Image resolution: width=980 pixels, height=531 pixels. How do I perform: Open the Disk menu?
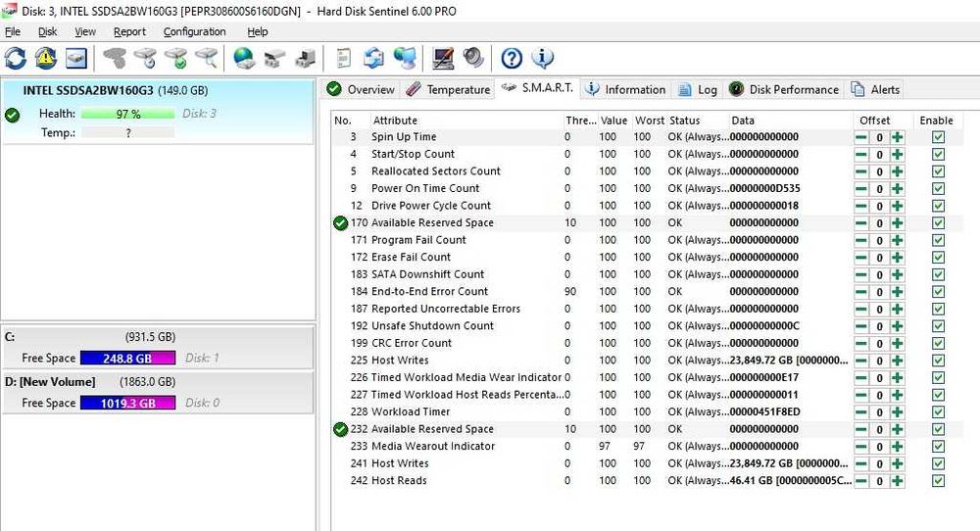pos(47,31)
